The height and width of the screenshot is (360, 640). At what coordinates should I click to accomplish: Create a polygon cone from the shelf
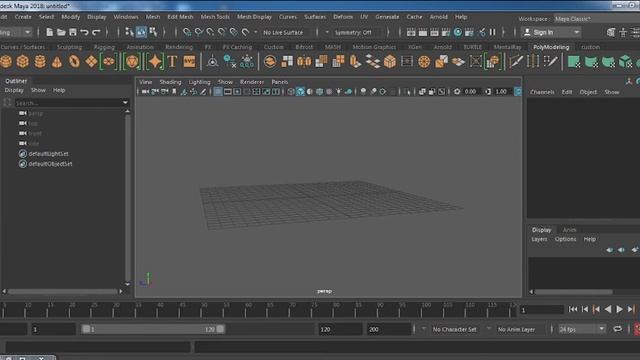57,62
